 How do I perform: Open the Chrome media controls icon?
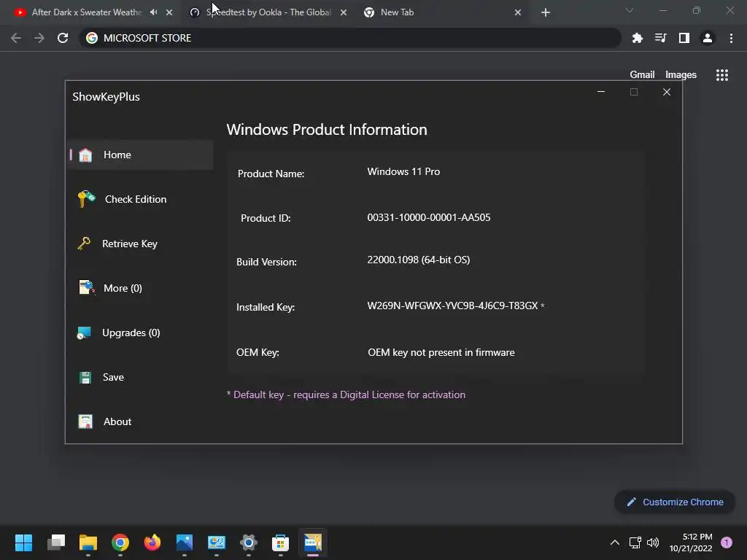click(x=661, y=38)
